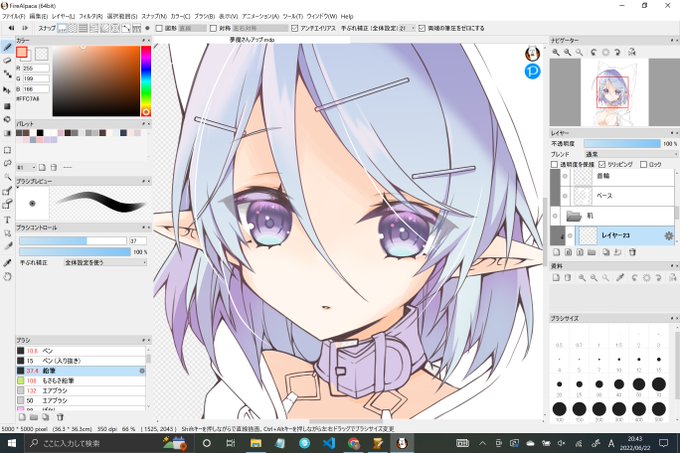The image size is (680, 453).
Task: Select the Divide/slice tool
Action: 7,246
